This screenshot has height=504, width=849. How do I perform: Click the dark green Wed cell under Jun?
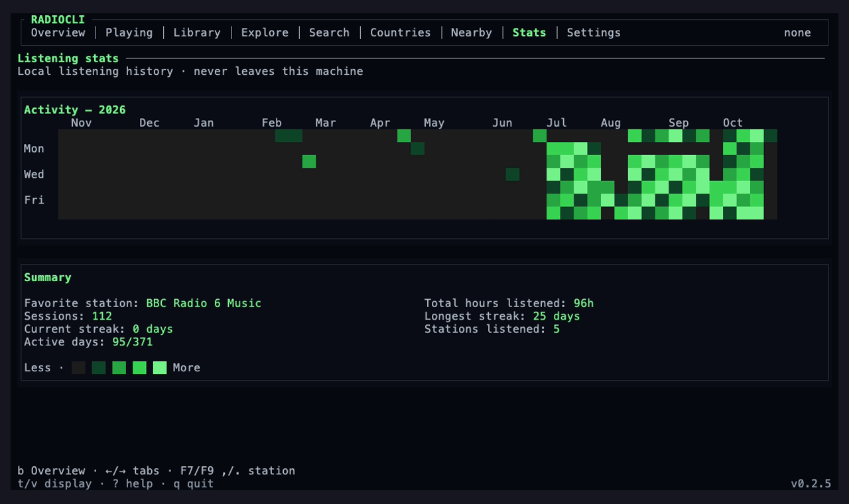point(513,174)
